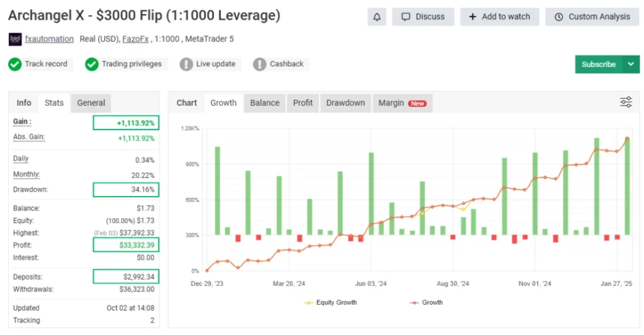
Task: Click the Track record green checkmark
Action: (15, 64)
